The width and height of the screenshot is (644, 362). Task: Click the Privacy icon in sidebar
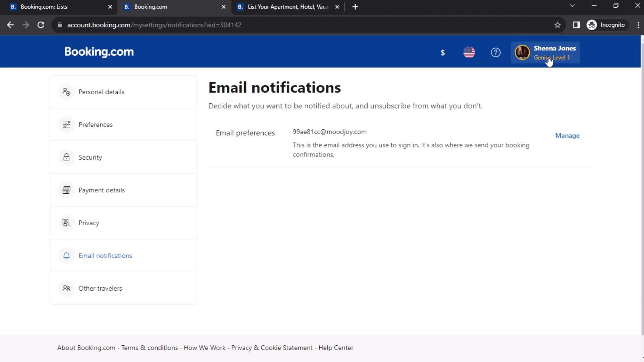click(66, 223)
